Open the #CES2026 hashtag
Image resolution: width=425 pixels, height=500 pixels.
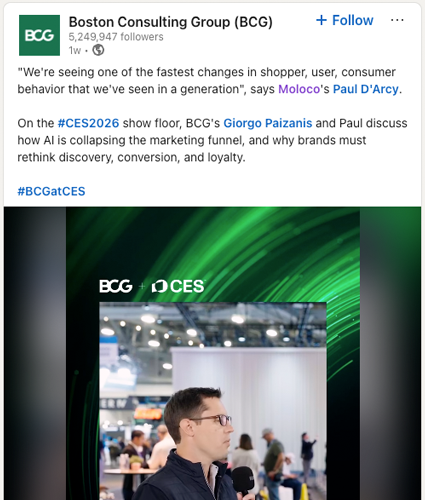tap(88, 123)
